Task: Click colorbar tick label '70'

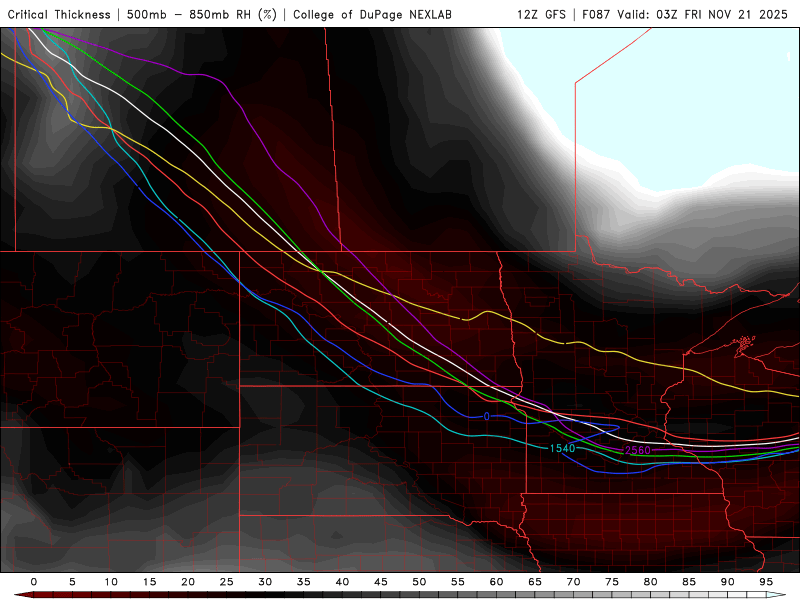Action: tap(573, 582)
